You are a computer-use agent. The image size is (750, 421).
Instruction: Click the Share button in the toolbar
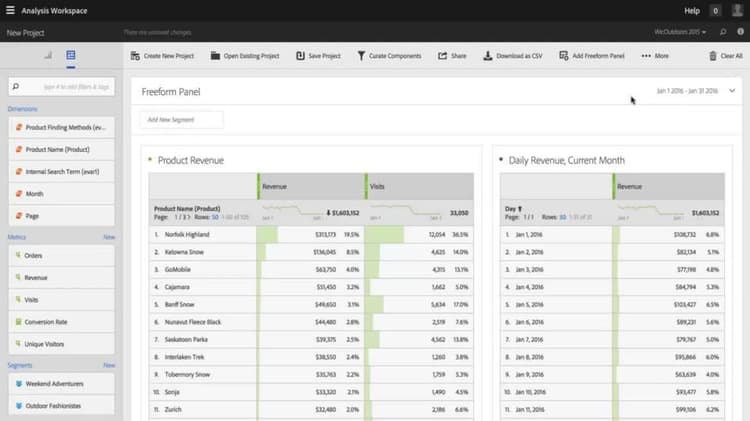pyautogui.click(x=452, y=56)
